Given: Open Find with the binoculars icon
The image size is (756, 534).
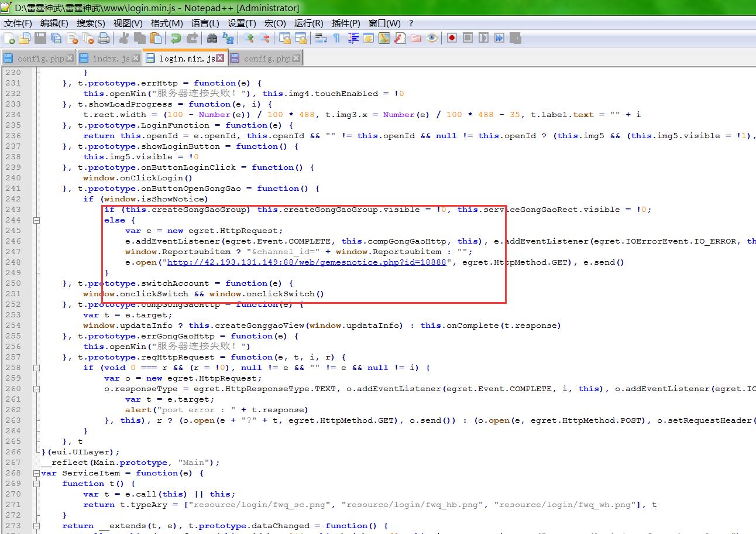Looking at the screenshot, I should pyautogui.click(x=212, y=39).
